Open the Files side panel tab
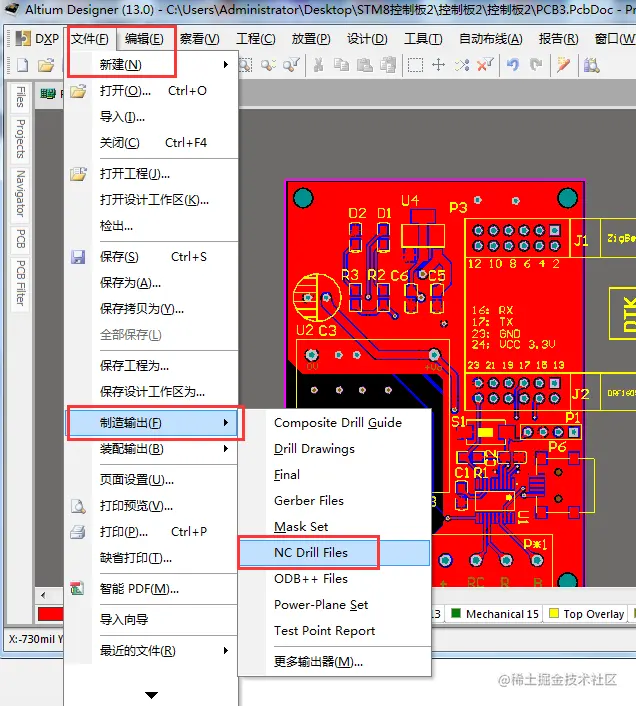Viewport: 636px width, 706px height. tap(20, 97)
